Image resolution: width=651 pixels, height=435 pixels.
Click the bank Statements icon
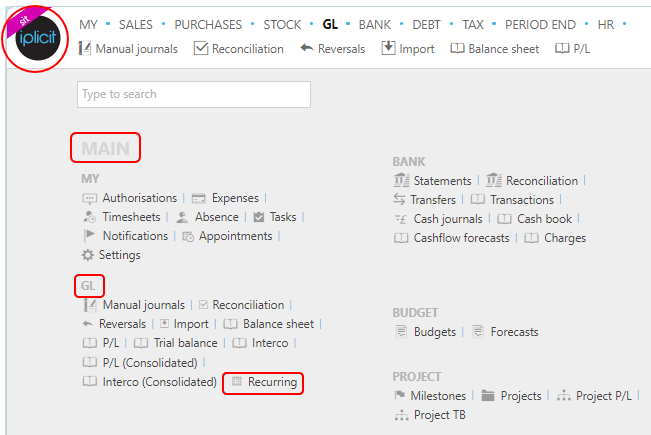[401, 181]
